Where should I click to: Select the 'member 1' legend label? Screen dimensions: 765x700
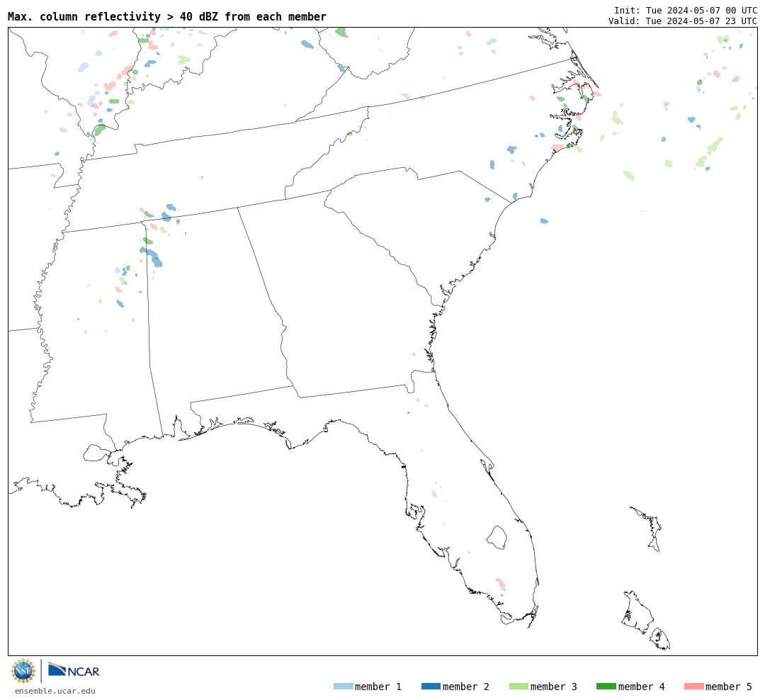pyautogui.click(x=378, y=687)
